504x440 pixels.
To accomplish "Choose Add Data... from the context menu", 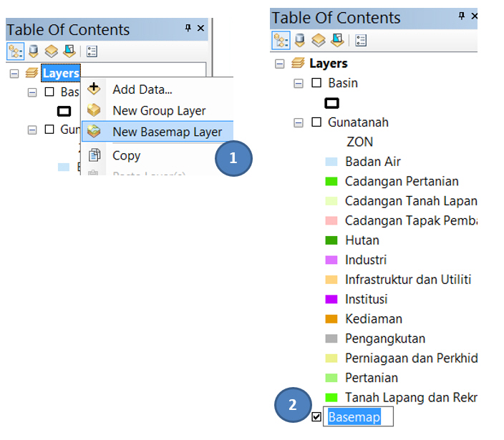I will (x=142, y=89).
